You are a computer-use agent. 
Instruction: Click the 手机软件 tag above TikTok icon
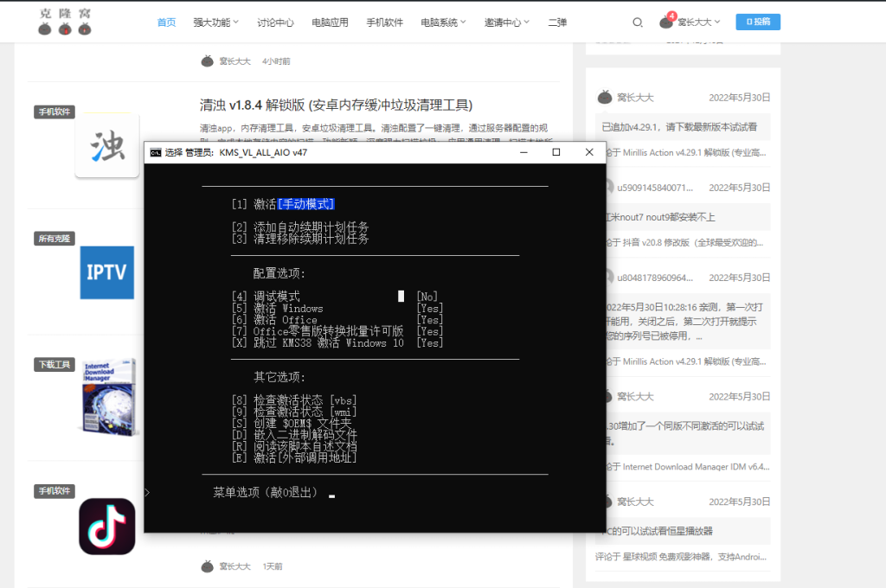(x=55, y=491)
